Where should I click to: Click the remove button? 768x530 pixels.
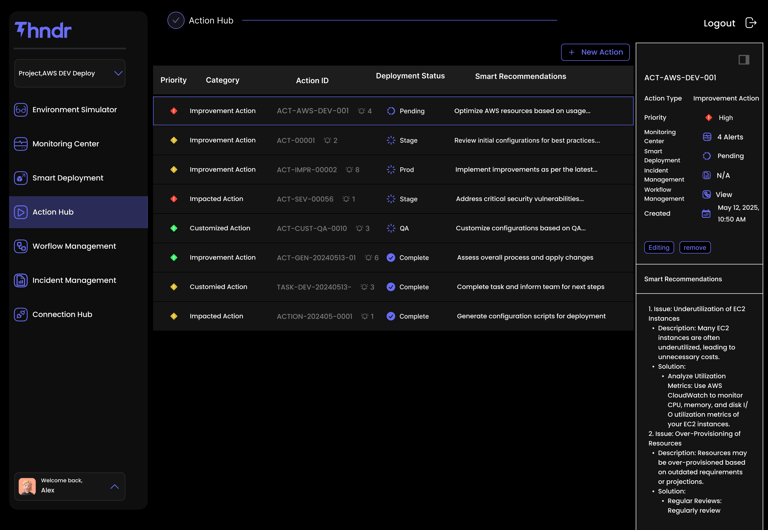(695, 248)
